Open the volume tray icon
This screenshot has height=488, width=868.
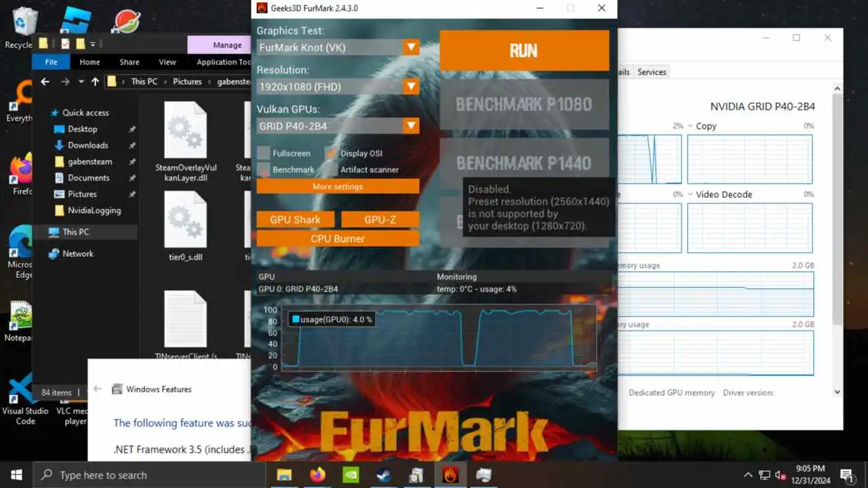(781, 475)
